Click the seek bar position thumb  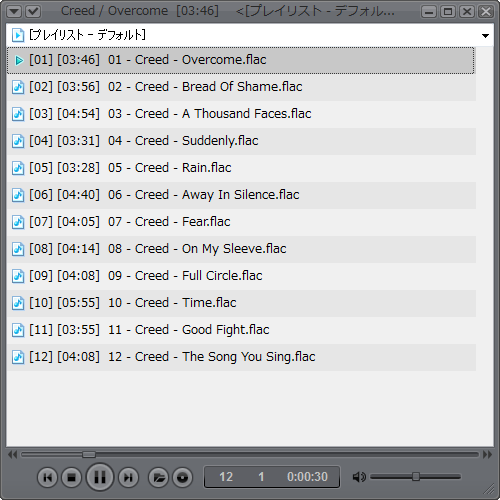(x=89, y=455)
